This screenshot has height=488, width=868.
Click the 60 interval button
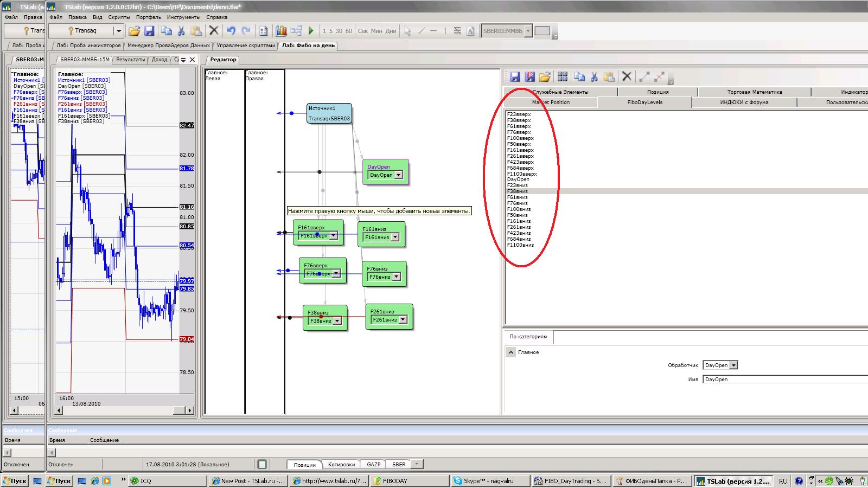coord(349,31)
